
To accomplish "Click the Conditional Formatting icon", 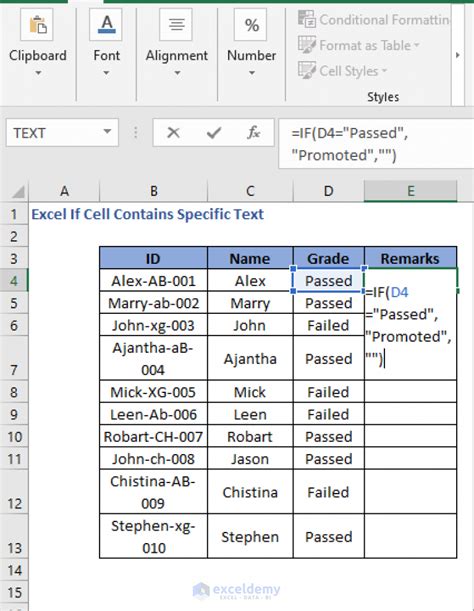I will click(x=307, y=19).
